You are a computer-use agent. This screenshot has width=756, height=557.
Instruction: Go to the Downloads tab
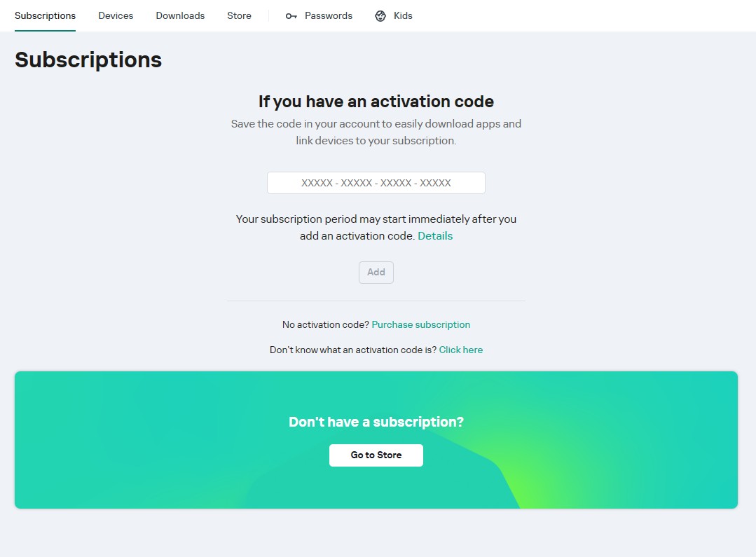click(180, 15)
